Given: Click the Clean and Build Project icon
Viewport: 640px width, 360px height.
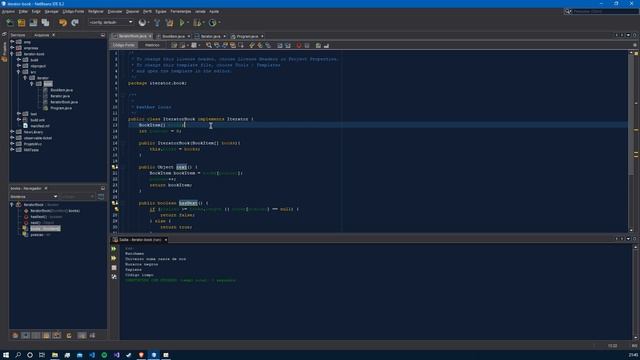Looking at the screenshot, I should 169,23.
